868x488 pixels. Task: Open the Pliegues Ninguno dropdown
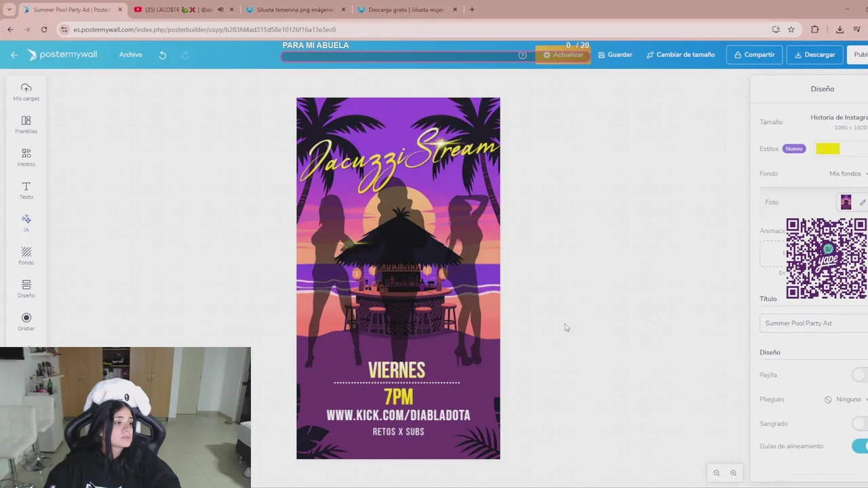pyautogui.click(x=846, y=399)
